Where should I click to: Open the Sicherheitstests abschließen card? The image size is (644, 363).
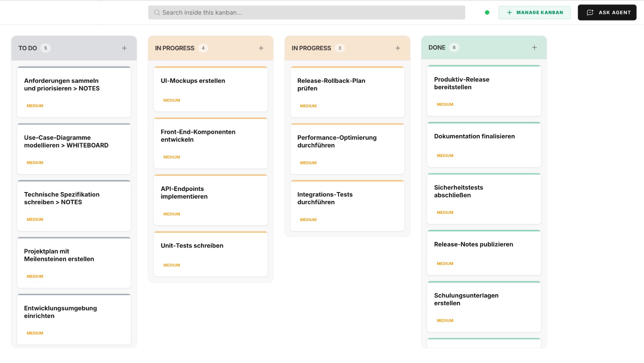click(484, 199)
